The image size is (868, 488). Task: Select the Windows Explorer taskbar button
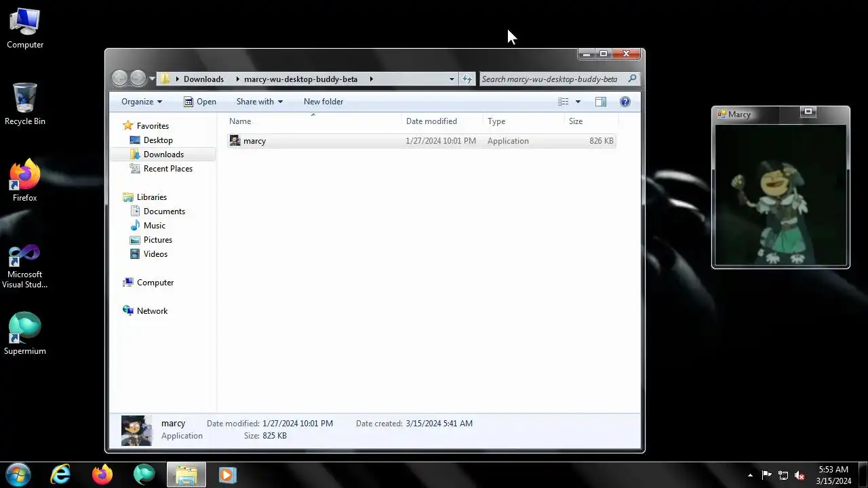186,474
